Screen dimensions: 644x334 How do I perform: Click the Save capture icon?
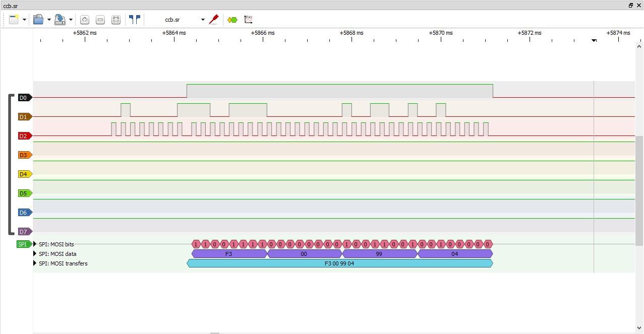click(x=60, y=20)
